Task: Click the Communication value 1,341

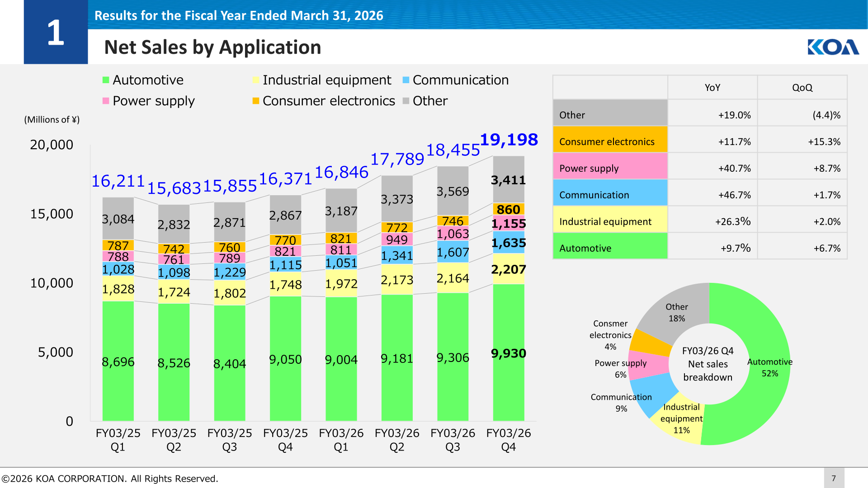Action: [x=397, y=256]
